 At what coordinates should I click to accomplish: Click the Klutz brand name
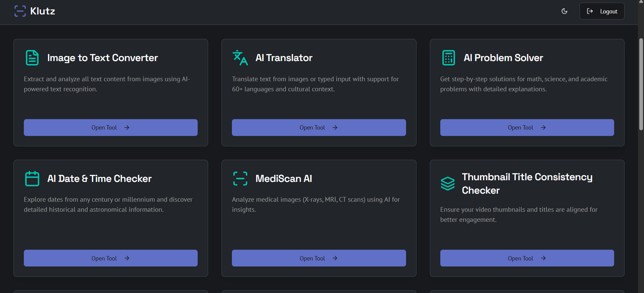coord(43,11)
